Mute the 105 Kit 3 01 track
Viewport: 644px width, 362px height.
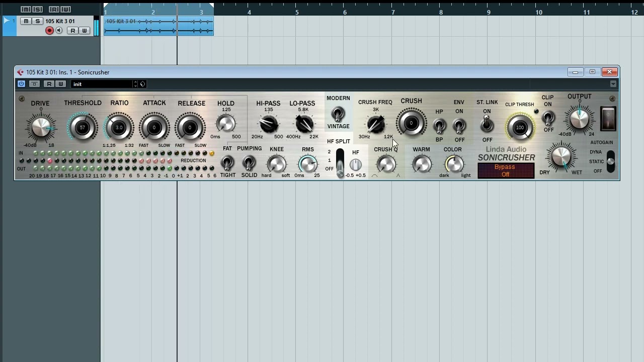coord(26,21)
